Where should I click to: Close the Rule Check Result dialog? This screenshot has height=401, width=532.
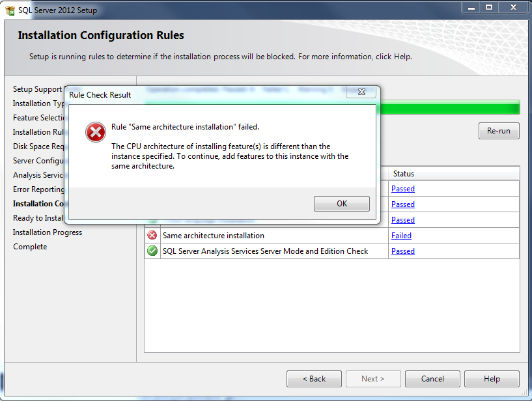point(361,92)
